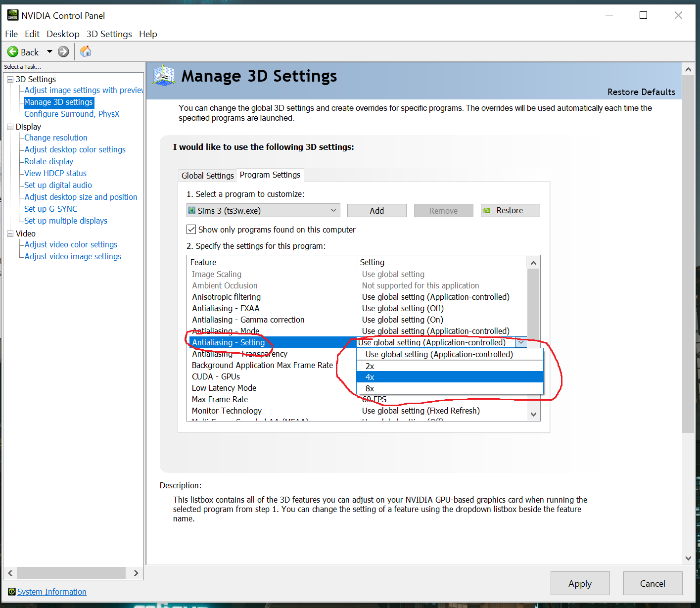Open the Help menu
The image size is (700, 608).
tap(148, 34)
